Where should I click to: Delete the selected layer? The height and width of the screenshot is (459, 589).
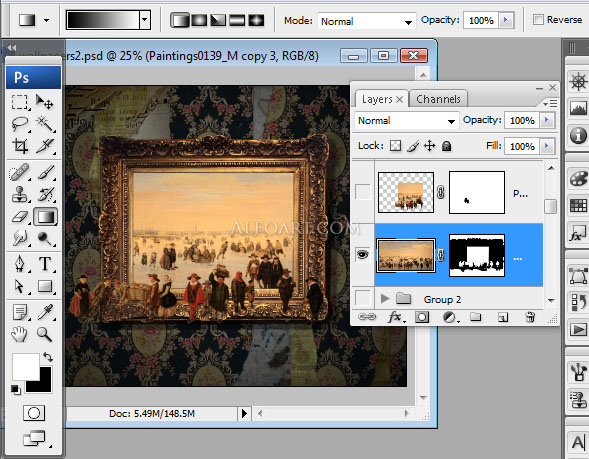530,317
